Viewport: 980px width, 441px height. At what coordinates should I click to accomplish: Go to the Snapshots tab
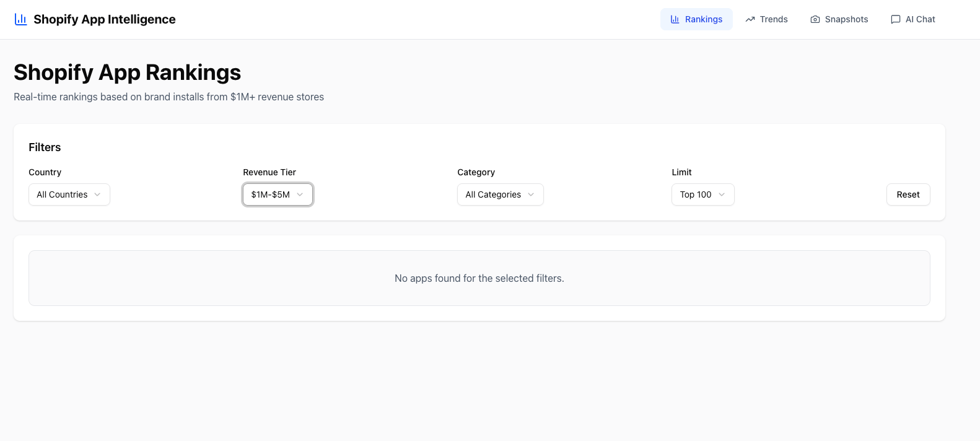coord(846,19)
